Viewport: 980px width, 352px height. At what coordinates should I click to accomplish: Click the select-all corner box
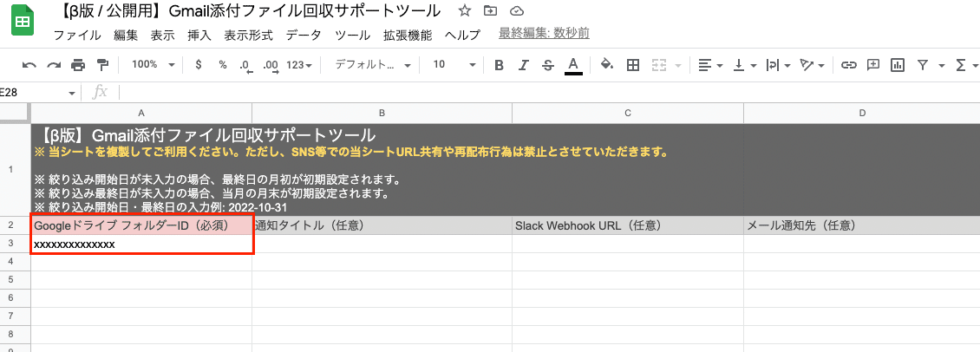point(15,114)
